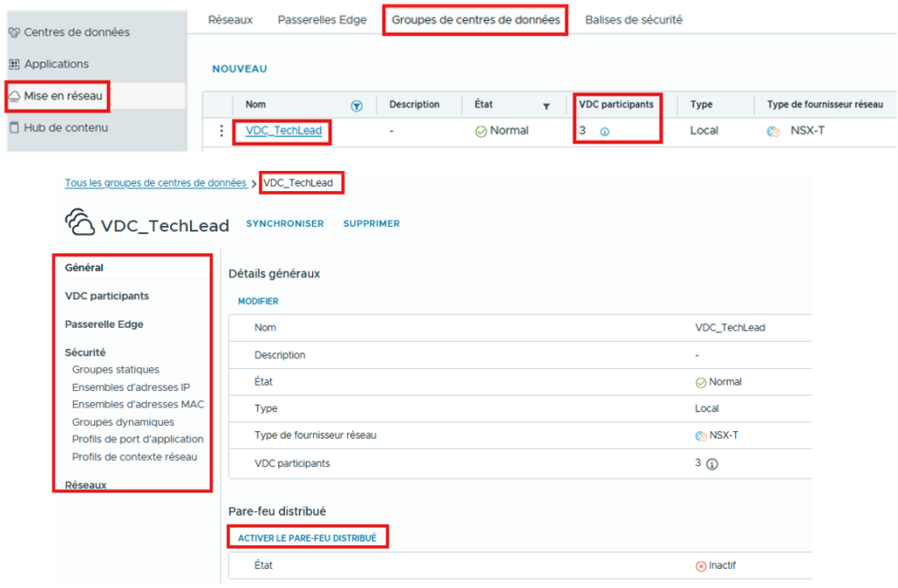Image resolution: width=898 pixels, height=588 pixels.
Task: Open the Passerelles Edge tab
Action: pos(322,19)
